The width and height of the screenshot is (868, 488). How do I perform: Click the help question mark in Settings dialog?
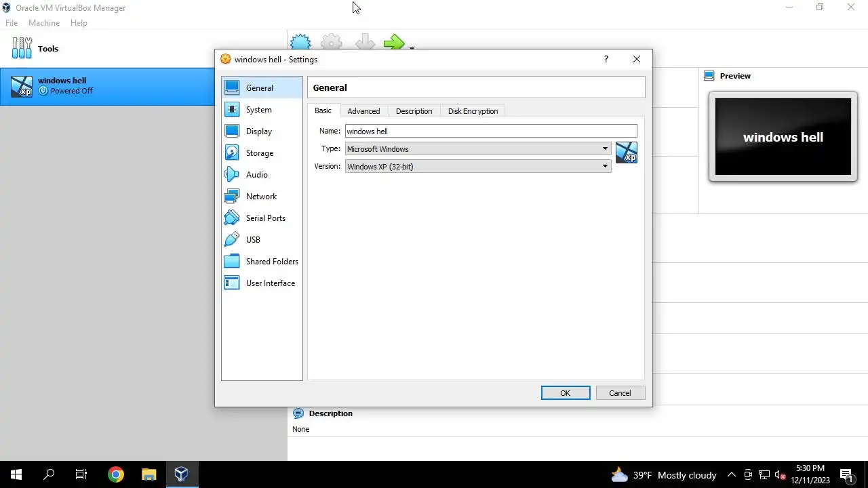pos(606,59)
